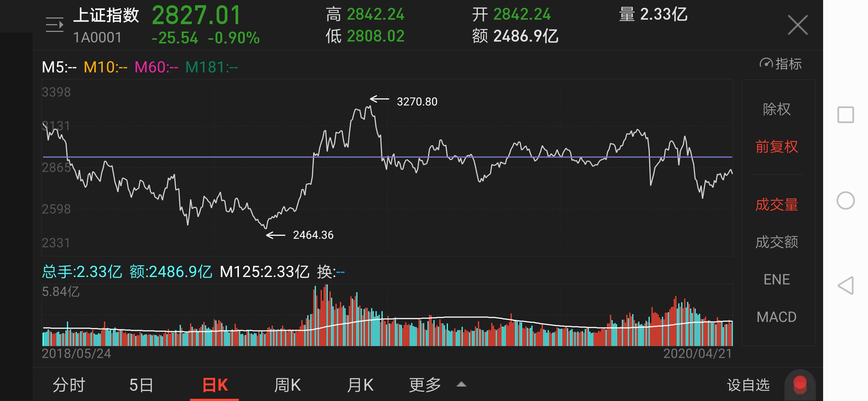
Task: Tap the 3398 price axis label
Action: [x=56, y=92]
